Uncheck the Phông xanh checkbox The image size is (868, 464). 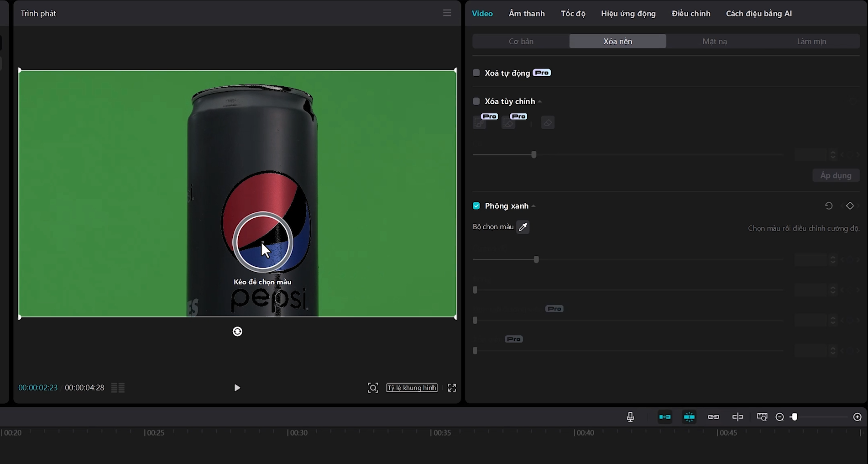click(476, 206)
